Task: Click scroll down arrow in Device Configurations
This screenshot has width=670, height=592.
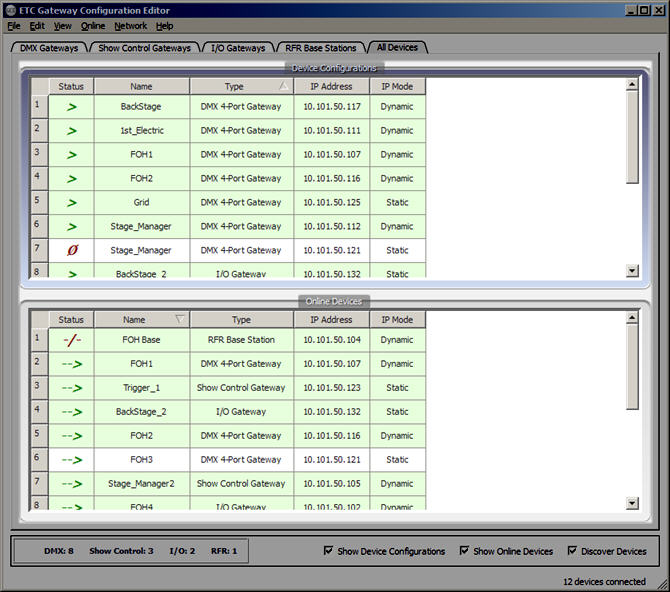Action: click(x=632, y=270)
